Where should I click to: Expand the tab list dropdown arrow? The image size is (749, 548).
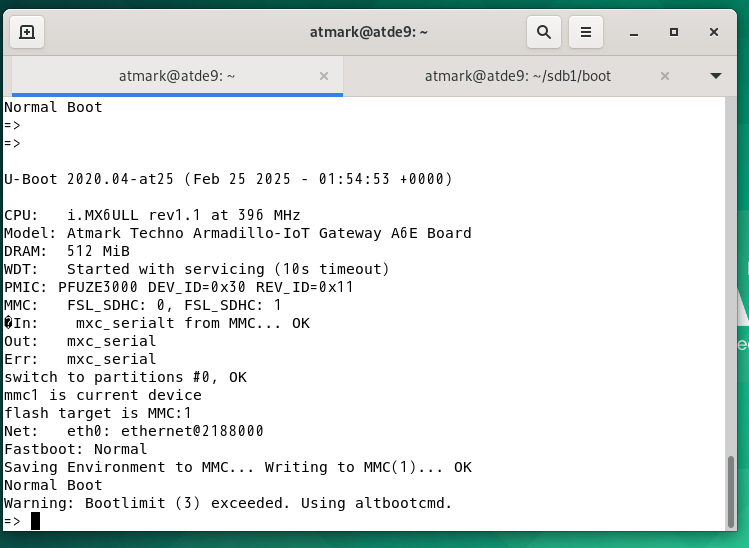coord(716,76)
